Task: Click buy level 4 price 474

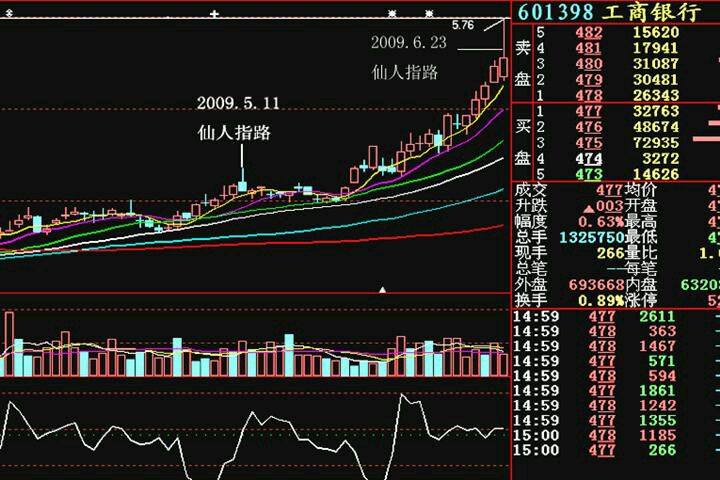Action: tap(589, 159)
